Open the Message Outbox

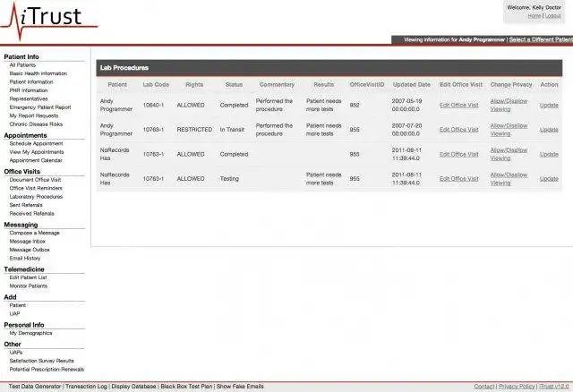coord(30,250)
